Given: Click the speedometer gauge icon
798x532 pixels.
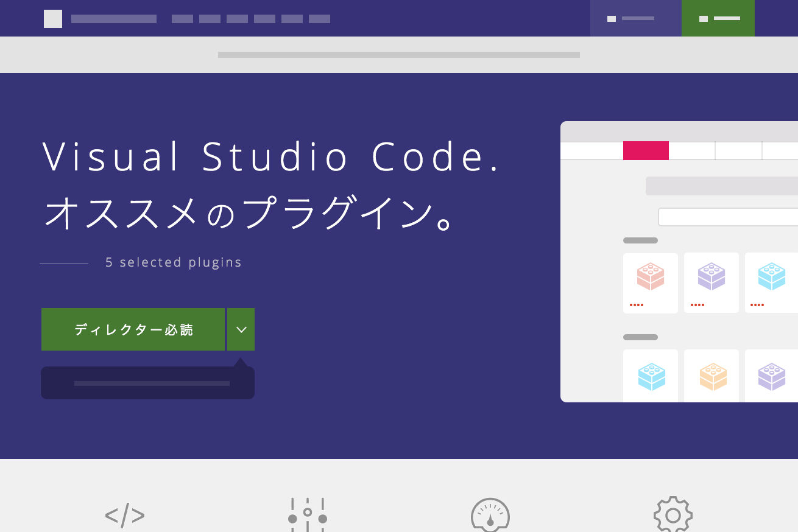Looking at the screenshot, I should click(x=490, y=515).
